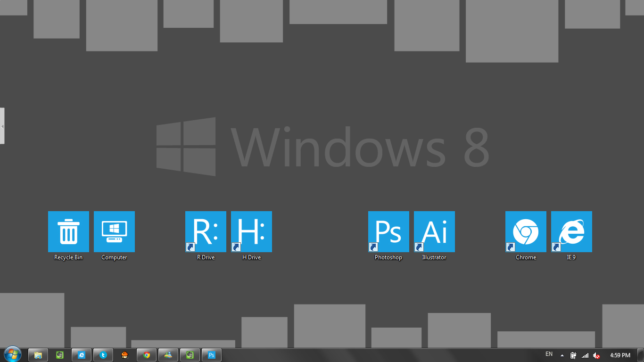Launch Chrome from its desktop shortcut
The width and height of the screenshot is (644, 362).
(x=525, y=231)
